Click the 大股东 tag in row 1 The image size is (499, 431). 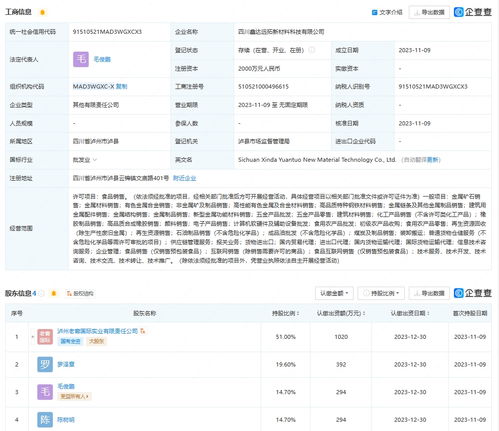pos(96,341)
